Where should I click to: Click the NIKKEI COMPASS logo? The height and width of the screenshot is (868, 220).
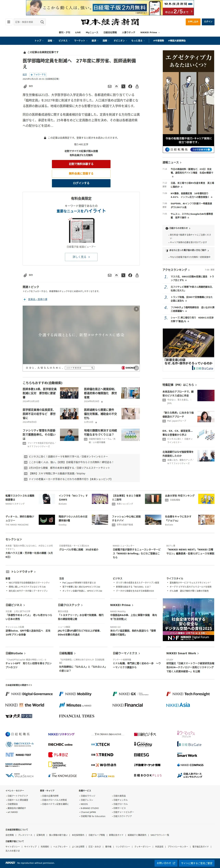click(x=190, y=764)
